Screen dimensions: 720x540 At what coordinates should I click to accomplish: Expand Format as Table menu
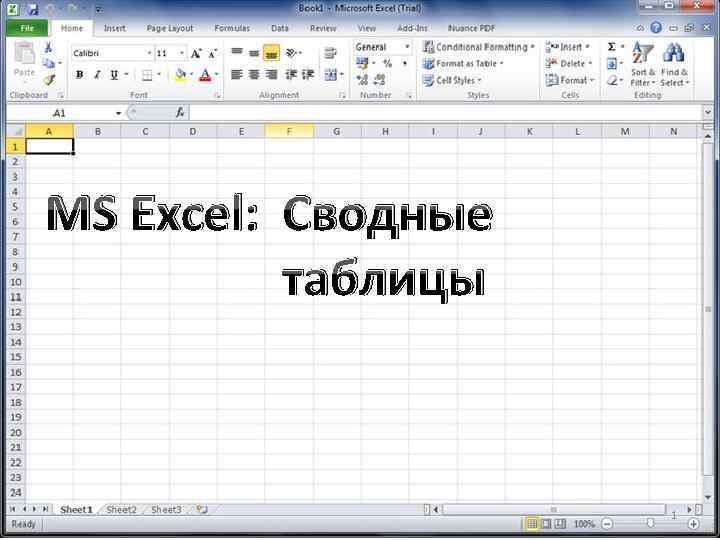pos(463,64)
